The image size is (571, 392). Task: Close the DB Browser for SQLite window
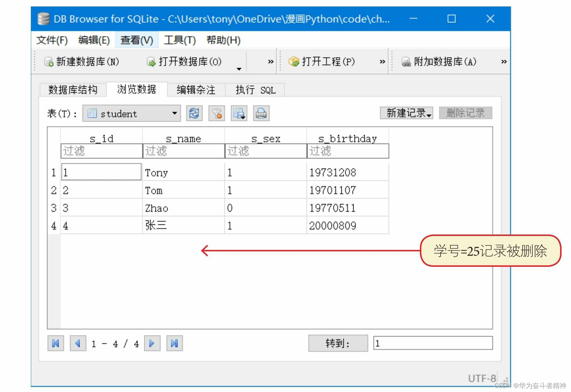click(x=490, y=19)
